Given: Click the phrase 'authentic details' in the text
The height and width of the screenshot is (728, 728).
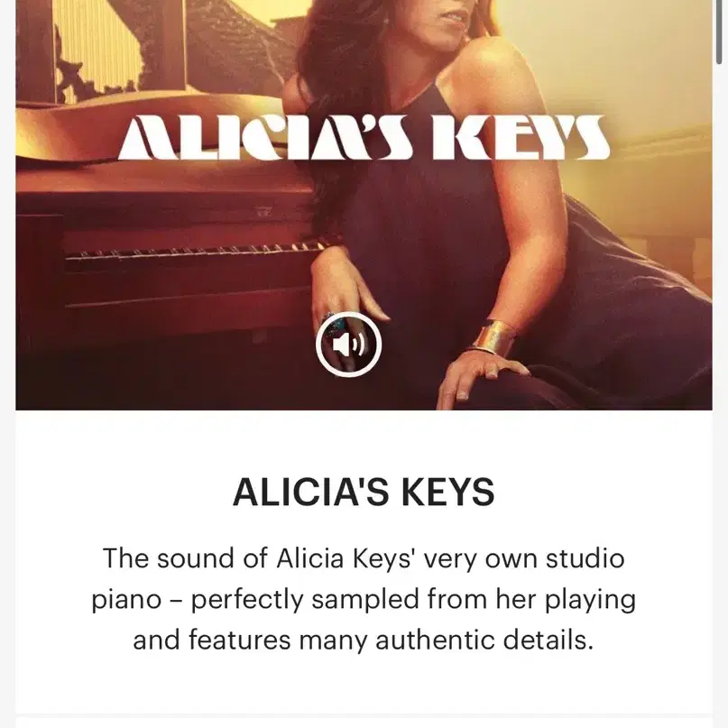Looking at the screenshot, I should tap(484, 640).
